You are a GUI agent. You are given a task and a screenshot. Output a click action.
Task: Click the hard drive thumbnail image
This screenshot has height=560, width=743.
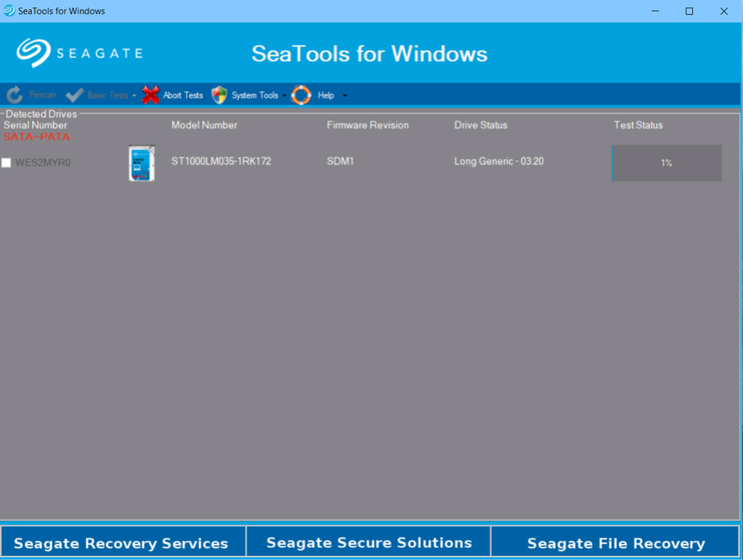pyautogui.click(x=141, y=163)
